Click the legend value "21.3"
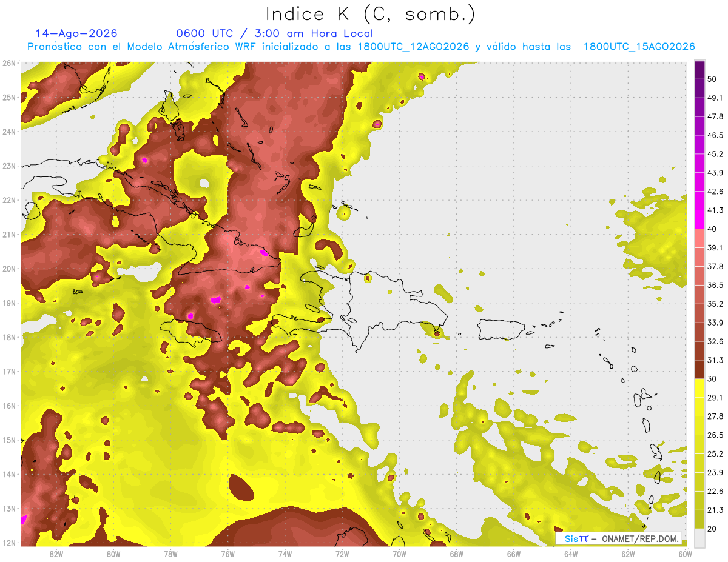 pyautogui.click(x=715, y=510)
